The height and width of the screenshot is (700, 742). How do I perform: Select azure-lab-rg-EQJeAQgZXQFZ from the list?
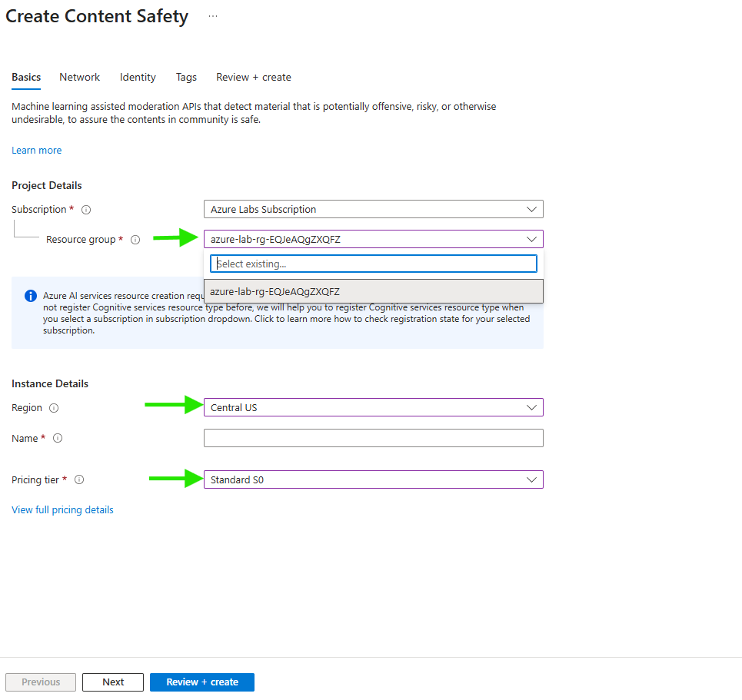[x=373, y=291]
